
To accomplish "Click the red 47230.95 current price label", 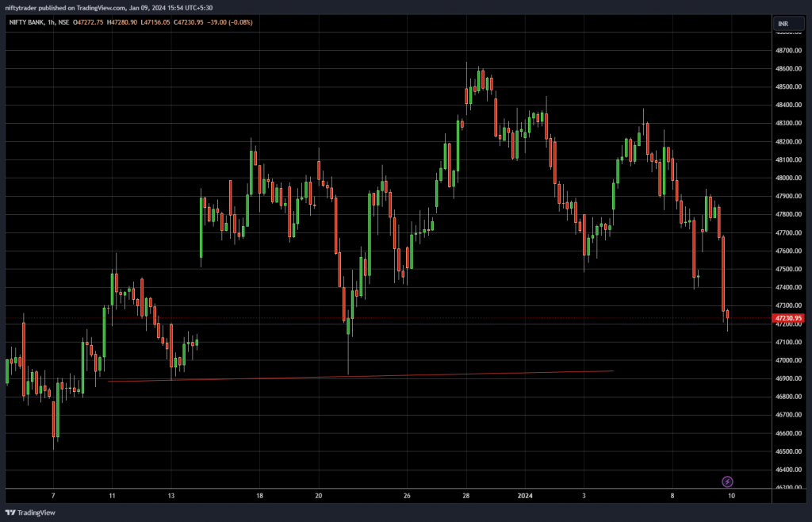I will (788, 318).
